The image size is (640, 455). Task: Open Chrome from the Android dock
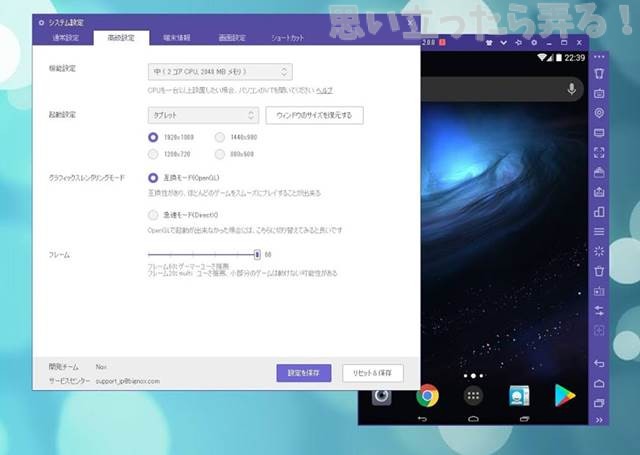[x=427, y=395]
